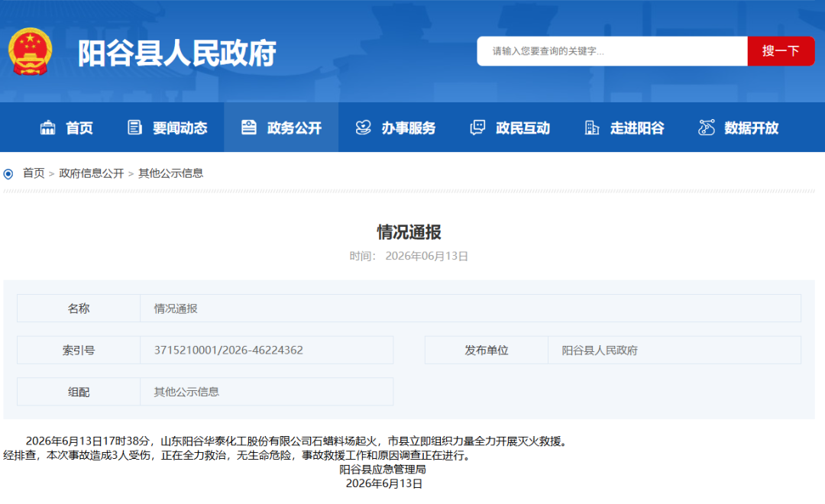Click the index number 3715210001/2026-46224362
Viewport: 825px width, 504px height.
(228, 351)
